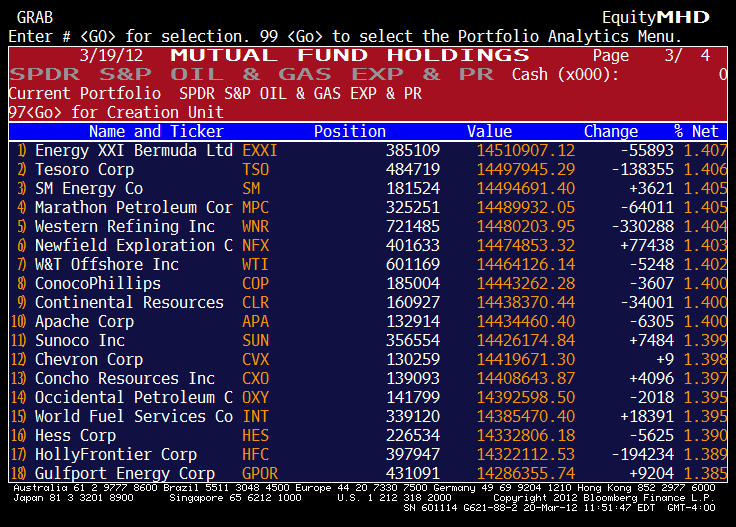Viewport: 736px width, 527px height.
Task: Click the Name and Ticker column header
Action: pos(156,131)
